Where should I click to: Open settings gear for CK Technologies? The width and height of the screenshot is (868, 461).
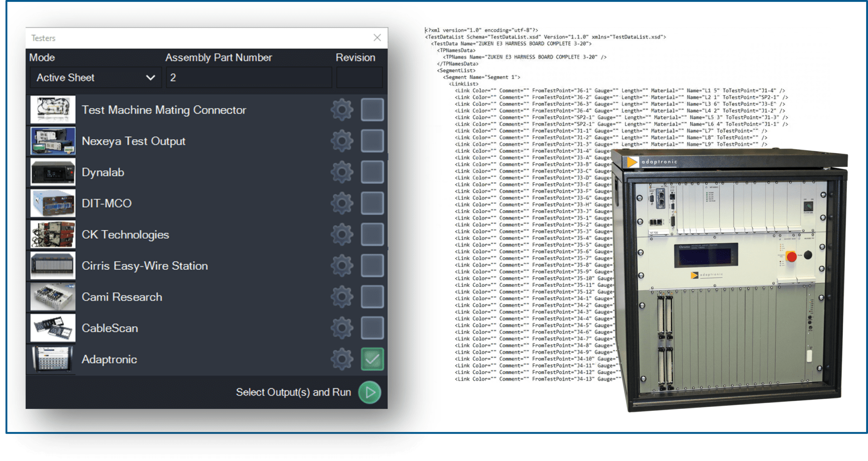click(342, 234)
